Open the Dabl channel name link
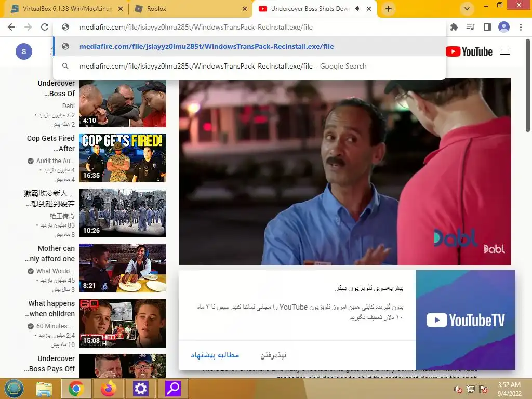This screenshot has width=532, height=399. [x=68, y=106]
